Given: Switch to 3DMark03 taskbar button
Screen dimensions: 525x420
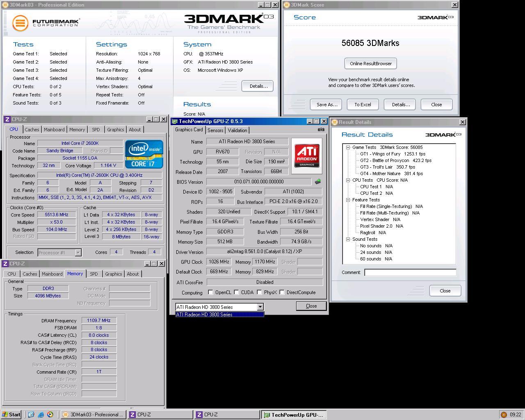Looking at the screenshot, I should tap(93, 415).
